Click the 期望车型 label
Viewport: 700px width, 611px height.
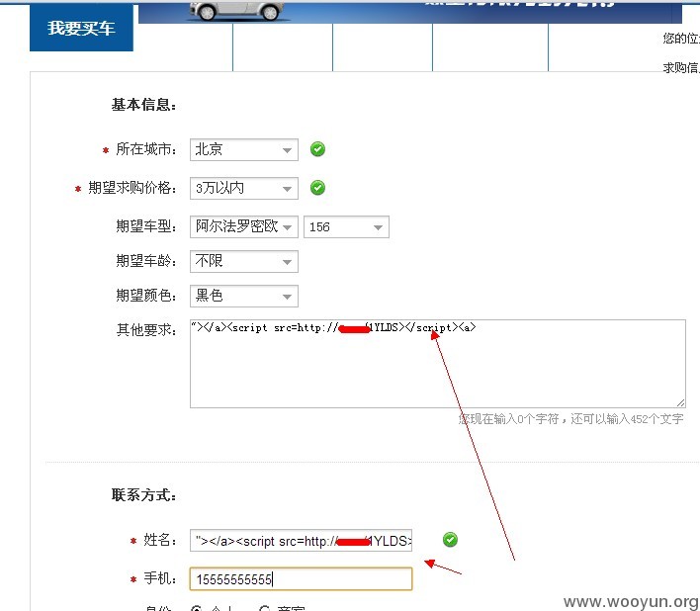[146, 226]
